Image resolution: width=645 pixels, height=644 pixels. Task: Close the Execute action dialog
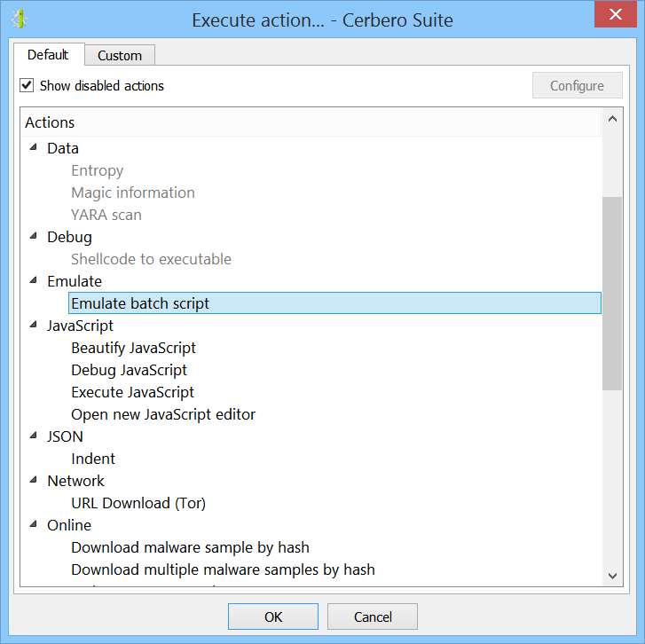[615, 14]
